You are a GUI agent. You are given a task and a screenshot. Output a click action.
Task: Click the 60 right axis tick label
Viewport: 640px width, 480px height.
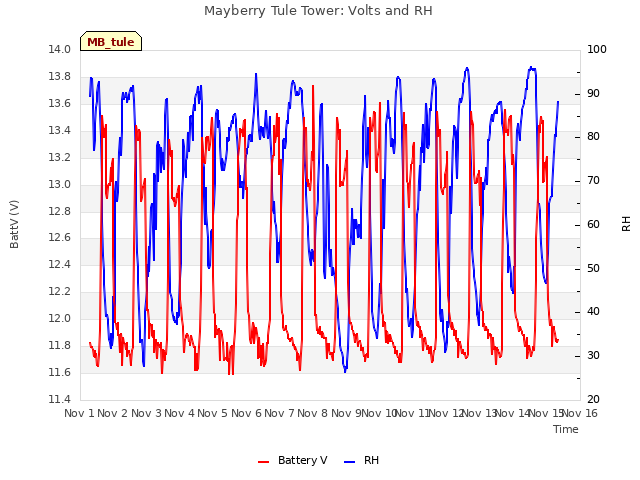point(593,224)
